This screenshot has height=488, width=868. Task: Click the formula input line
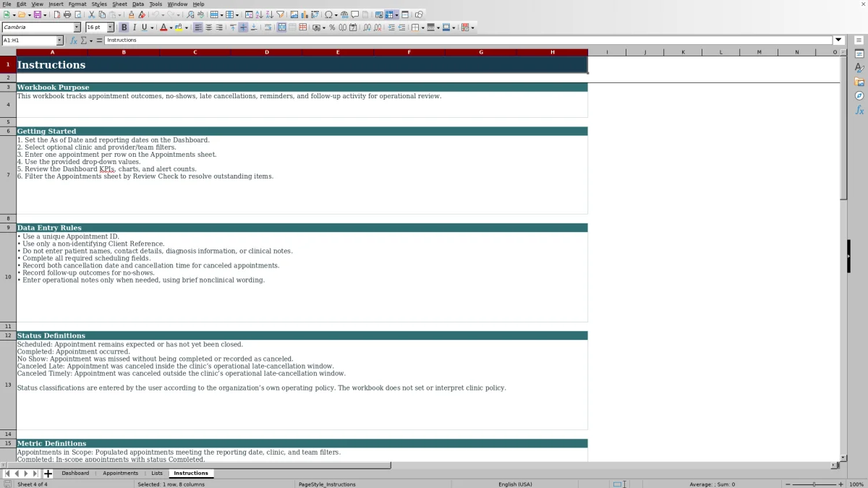tap(469, 40)
